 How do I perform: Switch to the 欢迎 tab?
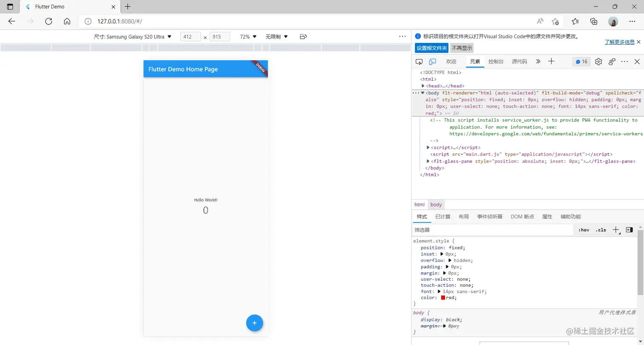coord(451,62)
